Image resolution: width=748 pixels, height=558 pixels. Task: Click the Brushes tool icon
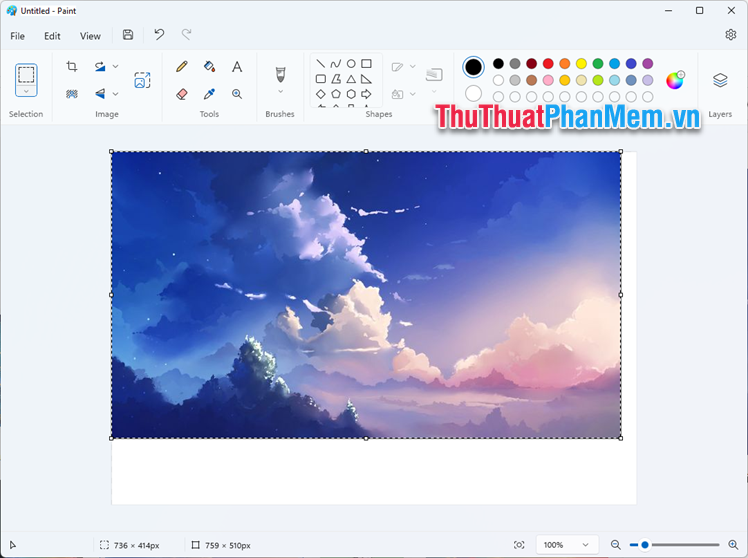coord(280,74)
